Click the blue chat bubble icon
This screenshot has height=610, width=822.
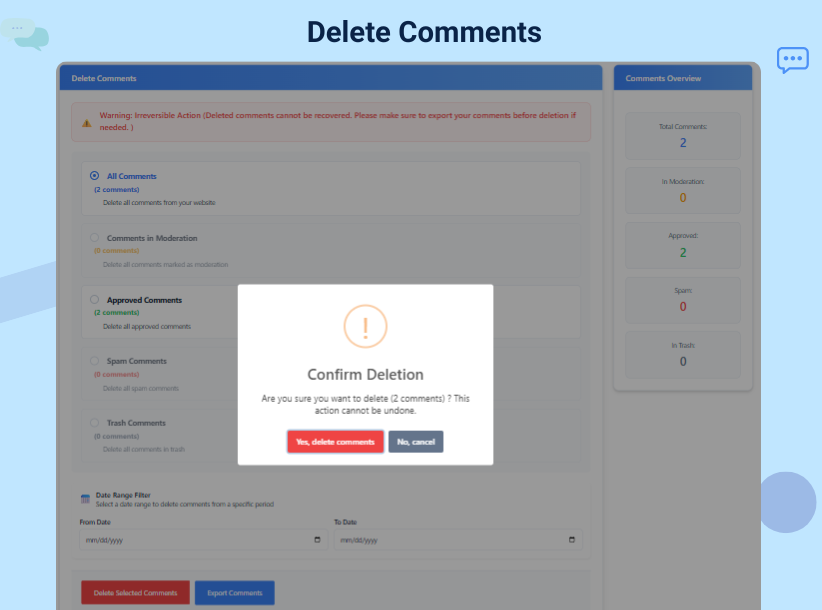pos(793,60)
